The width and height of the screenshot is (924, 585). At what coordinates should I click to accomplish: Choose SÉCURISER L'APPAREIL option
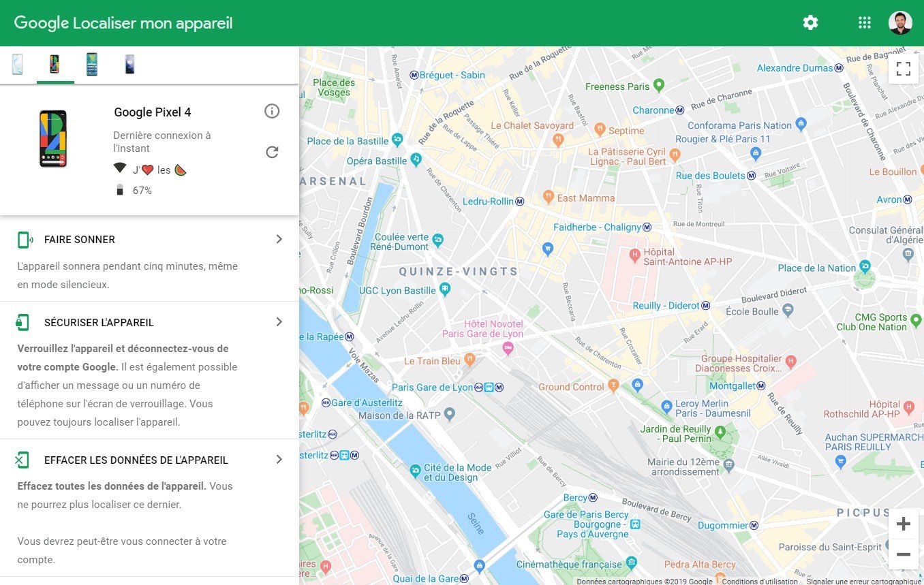99,323
